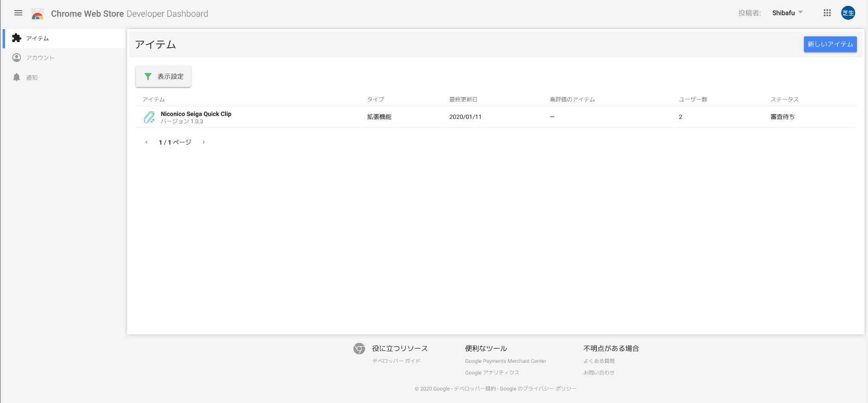Click the account person icon in sidebar
The height and width of the screenshot is (403, 868).
coord(17,58)
